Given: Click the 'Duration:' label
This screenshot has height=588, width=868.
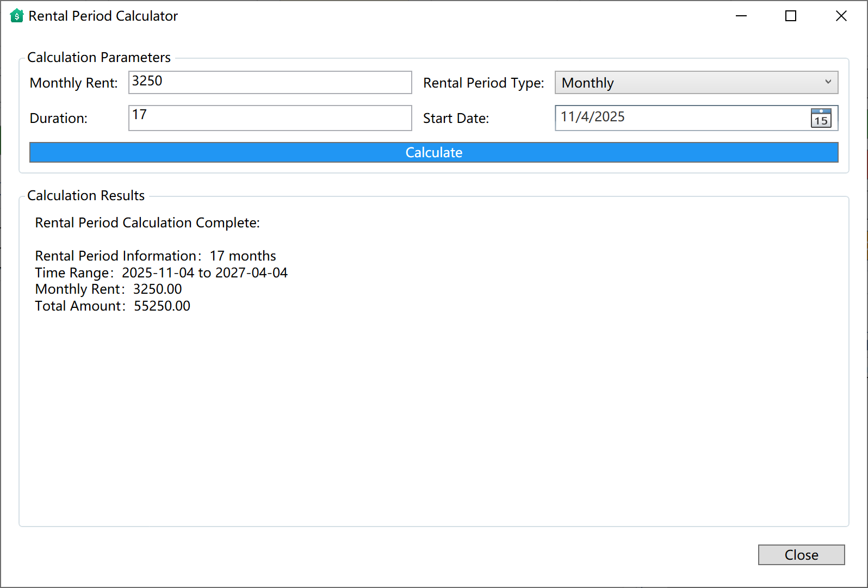Looking at the screenshot, I should pyautogui.click(x=58, y=118).
